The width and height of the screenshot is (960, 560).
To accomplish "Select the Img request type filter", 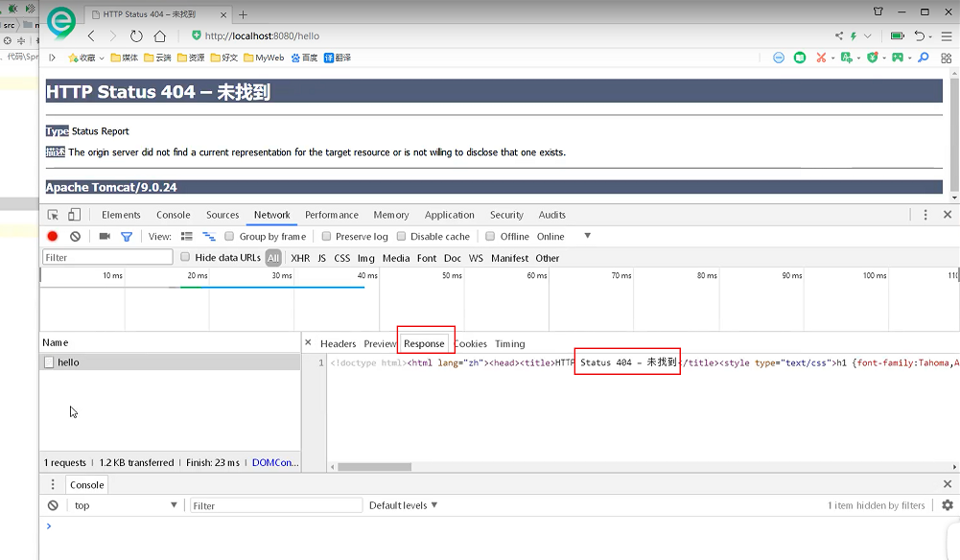I will click(365, 258).
